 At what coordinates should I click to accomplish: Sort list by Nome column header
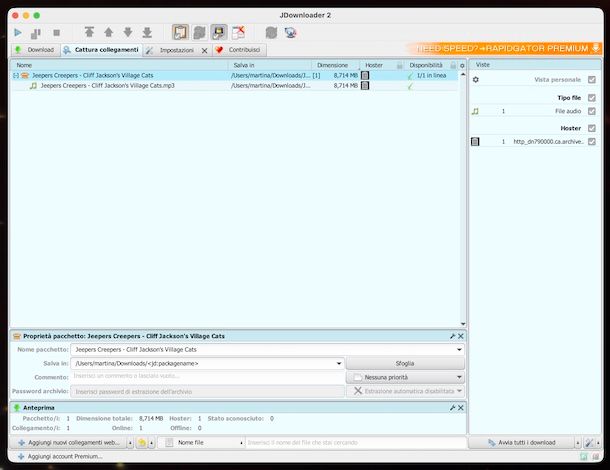(119, 65)
